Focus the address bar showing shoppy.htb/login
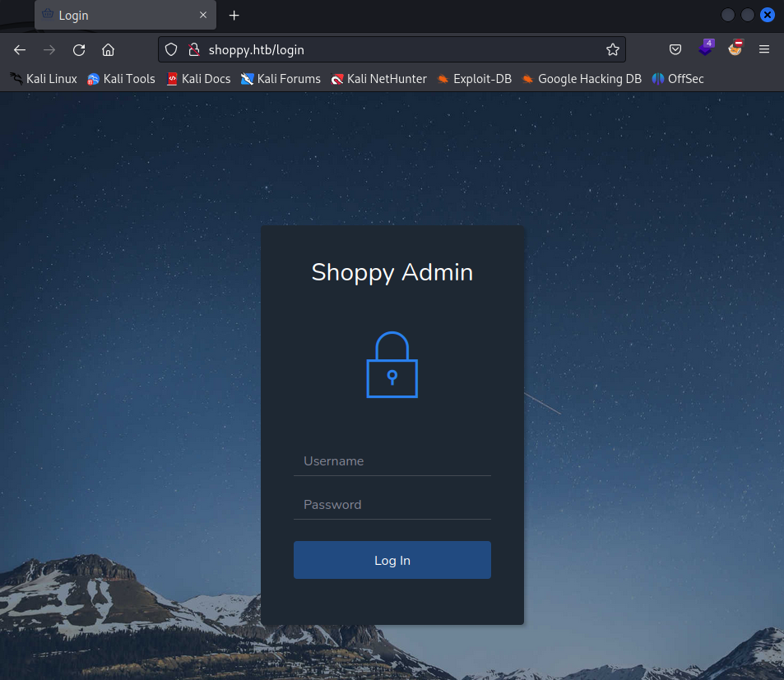This screenshot has height=680, width=784. 392,49
